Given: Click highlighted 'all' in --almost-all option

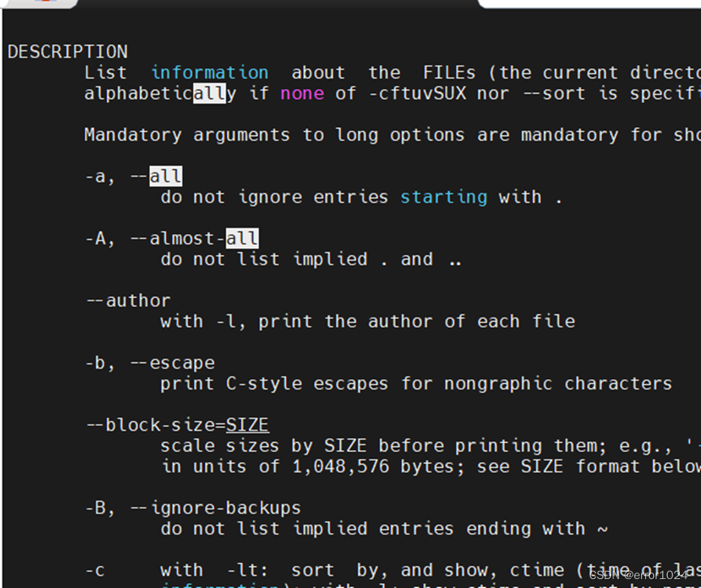Looking at the screenshot, I should coord(242,239).
